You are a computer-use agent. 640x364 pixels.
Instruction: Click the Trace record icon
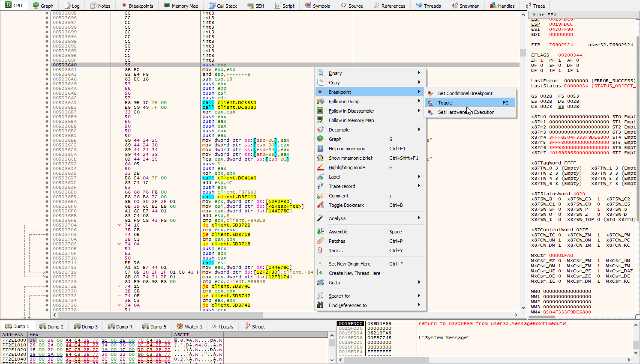(320, 186)
